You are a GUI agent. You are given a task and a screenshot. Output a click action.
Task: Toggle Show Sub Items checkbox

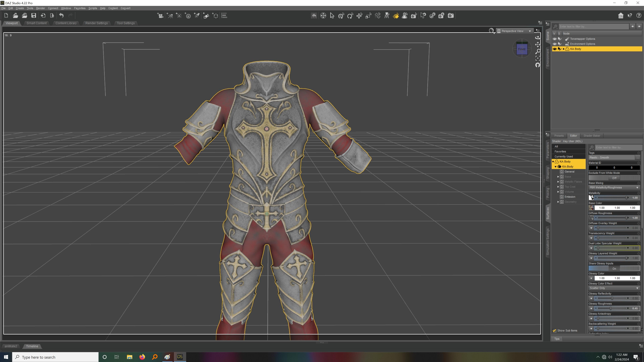(x=554, y=330)
